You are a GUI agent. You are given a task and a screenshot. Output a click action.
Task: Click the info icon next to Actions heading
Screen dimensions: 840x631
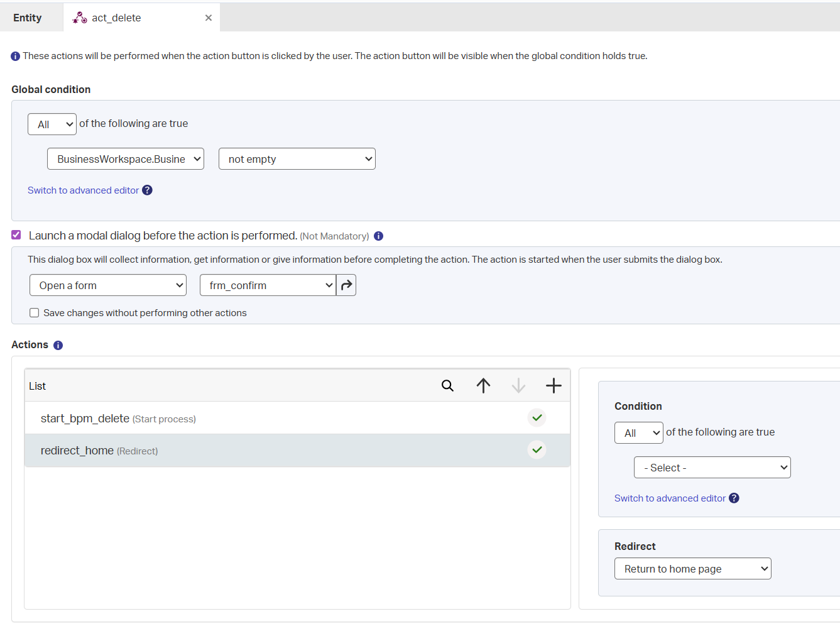point(58,346)
